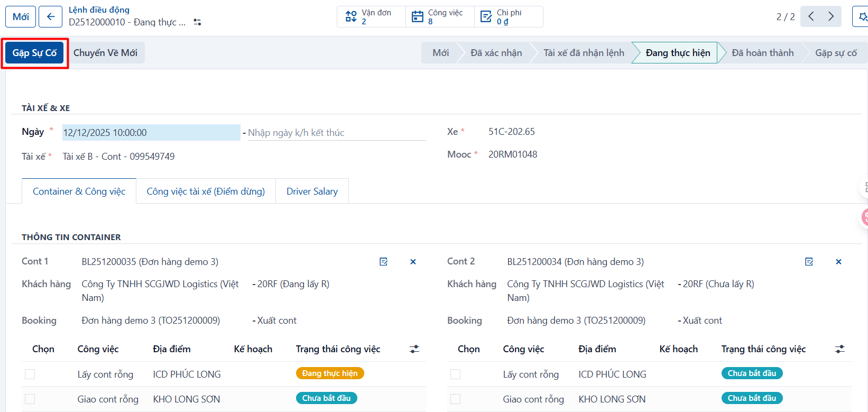Click Cont 2 Địa điểm column header
Screen dimensions: 868x412
click(x=597, y=349)
